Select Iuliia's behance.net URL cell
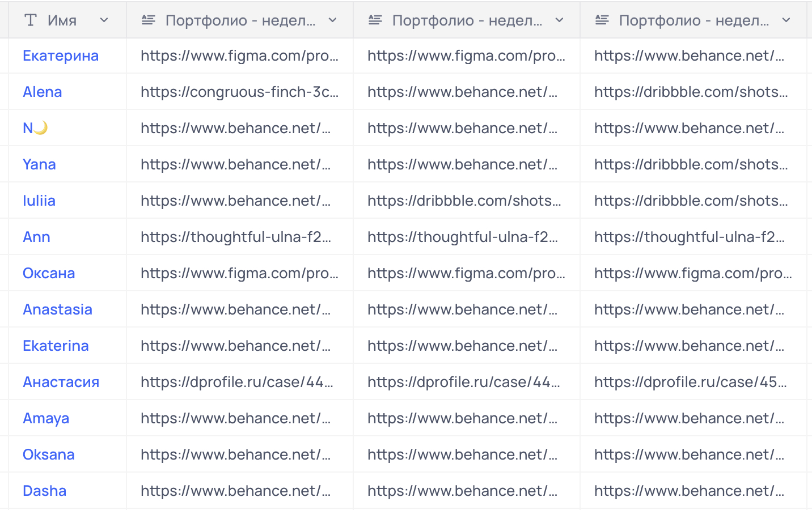Image resolution: width=812 pixels, height=510 pixels. click(240, 201)
